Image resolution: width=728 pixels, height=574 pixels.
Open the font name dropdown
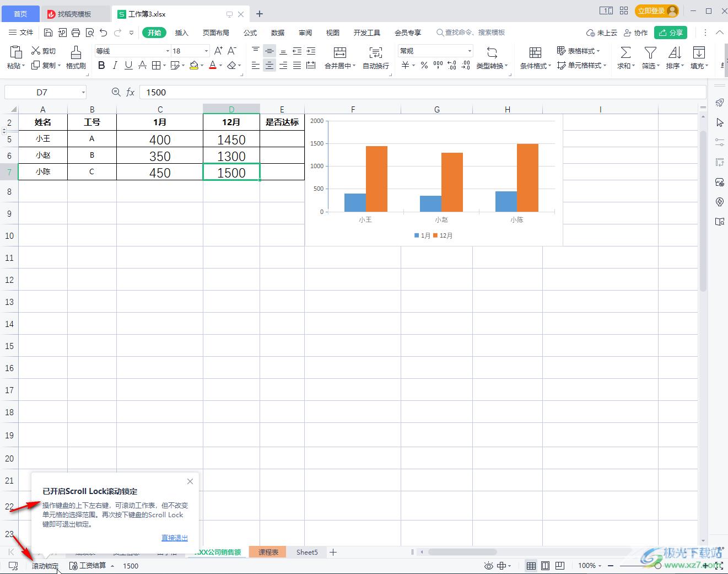pos(168,51)
